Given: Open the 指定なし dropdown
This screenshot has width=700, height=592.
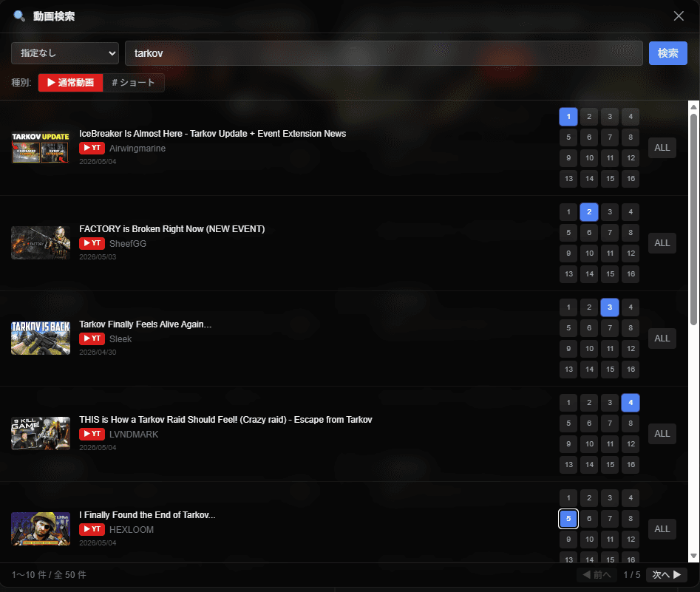Looking at the screenshot, I should (x=65, y=53).
